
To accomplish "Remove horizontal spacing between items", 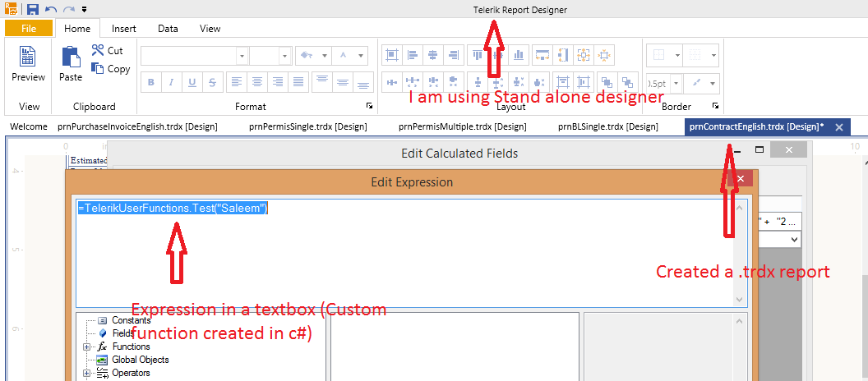I will [454, 82].
